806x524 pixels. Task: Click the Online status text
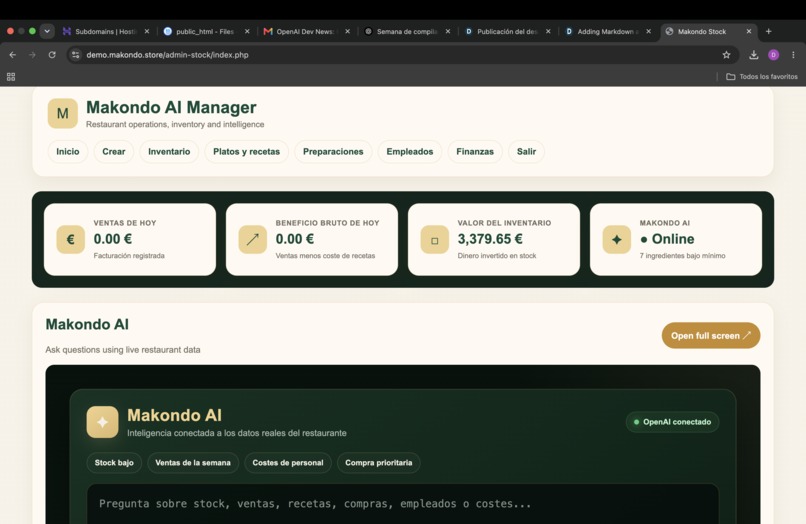click(x=673, y=239)
